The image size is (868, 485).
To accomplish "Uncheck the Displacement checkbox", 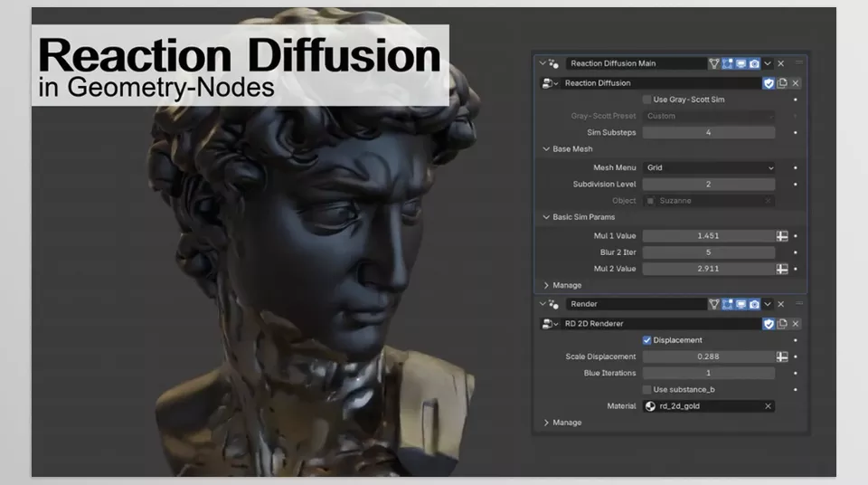I will click(646, 340).
